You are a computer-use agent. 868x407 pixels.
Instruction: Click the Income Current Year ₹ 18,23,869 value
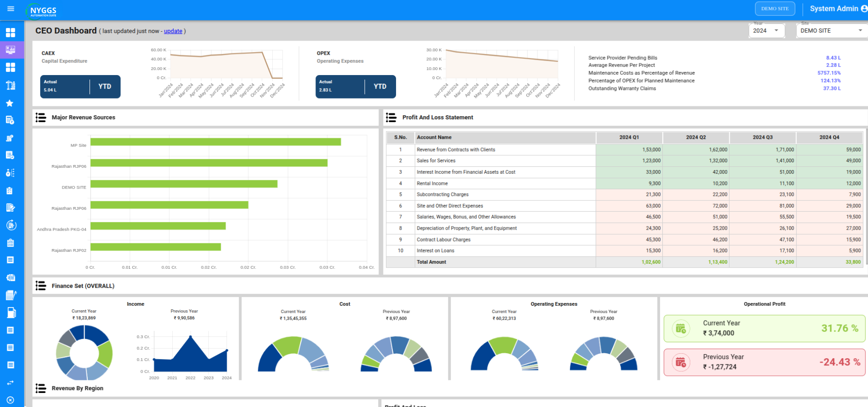coord(84,318)
